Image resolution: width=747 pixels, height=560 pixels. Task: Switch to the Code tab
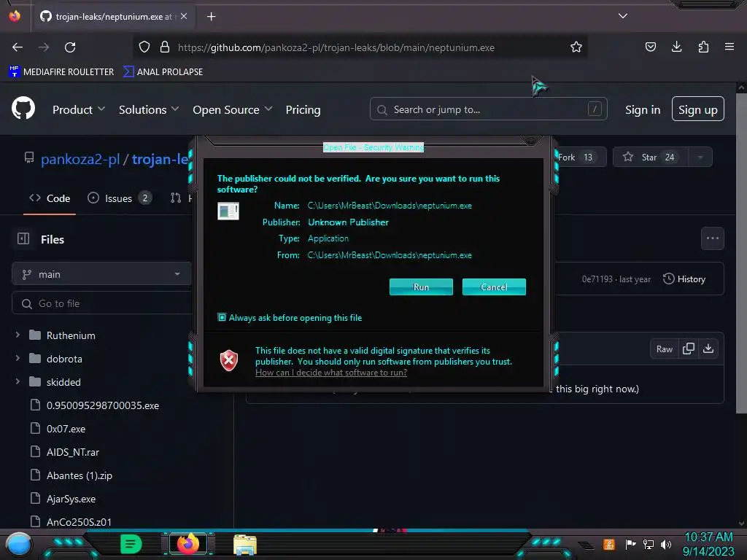tap(50, 198)
